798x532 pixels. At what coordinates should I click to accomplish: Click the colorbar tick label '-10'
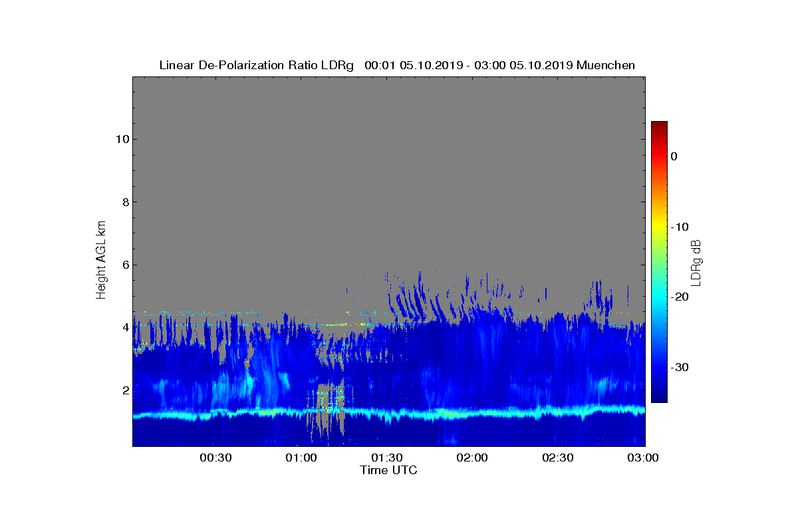[x=678, y=227]
